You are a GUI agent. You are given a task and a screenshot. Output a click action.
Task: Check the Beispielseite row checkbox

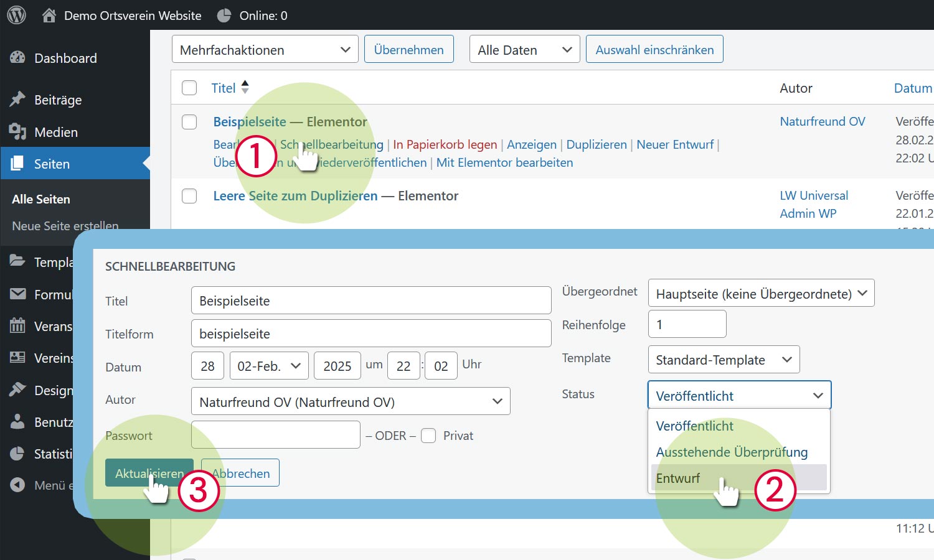point(189,122)
